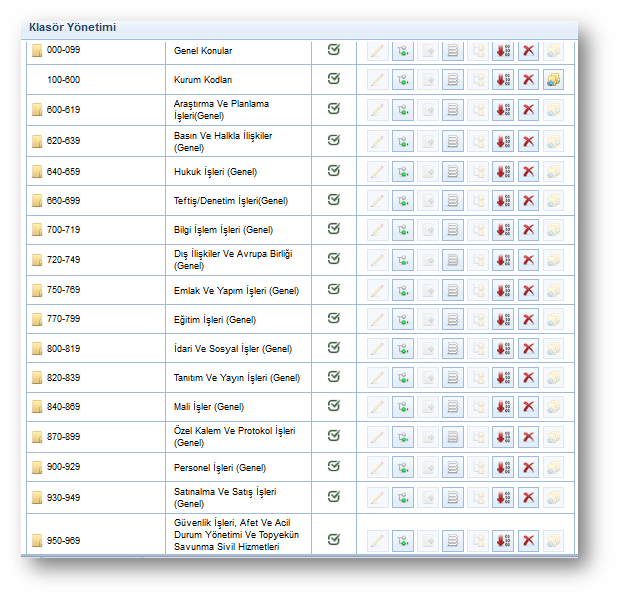Click red down-arrow icon for Hukuk İşleri
Screen dimensions: 620x600
(x=503, y=172)
